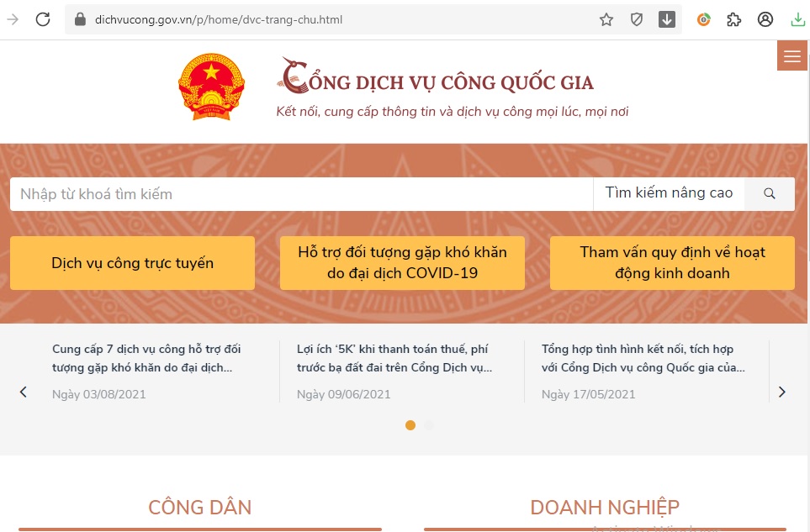
Task: Click the green downloads tray icon
Action: pyautogui.click(x=797, y=19)
